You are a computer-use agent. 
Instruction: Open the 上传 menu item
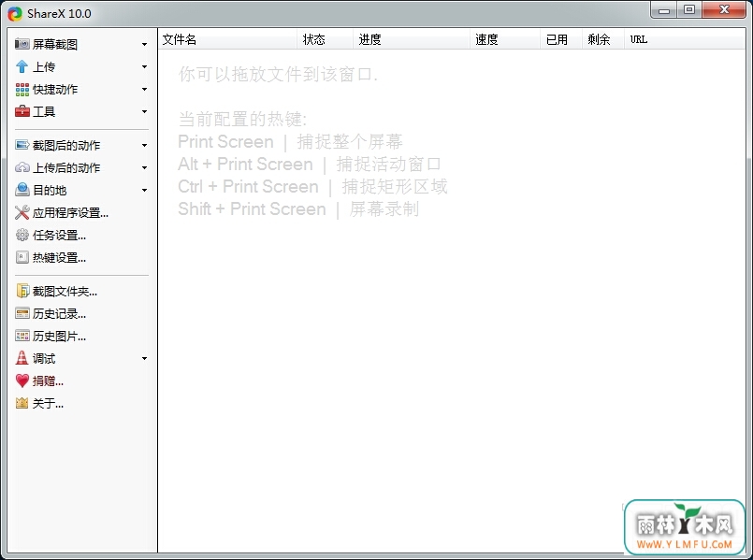pyautogui.click(x=81, y=66)
